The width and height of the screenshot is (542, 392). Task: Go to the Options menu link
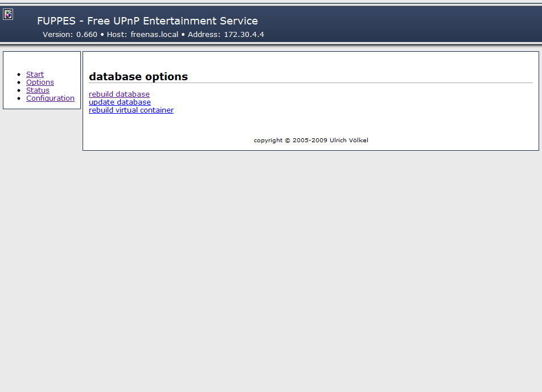pyautogui.click(x=40, y=82)
